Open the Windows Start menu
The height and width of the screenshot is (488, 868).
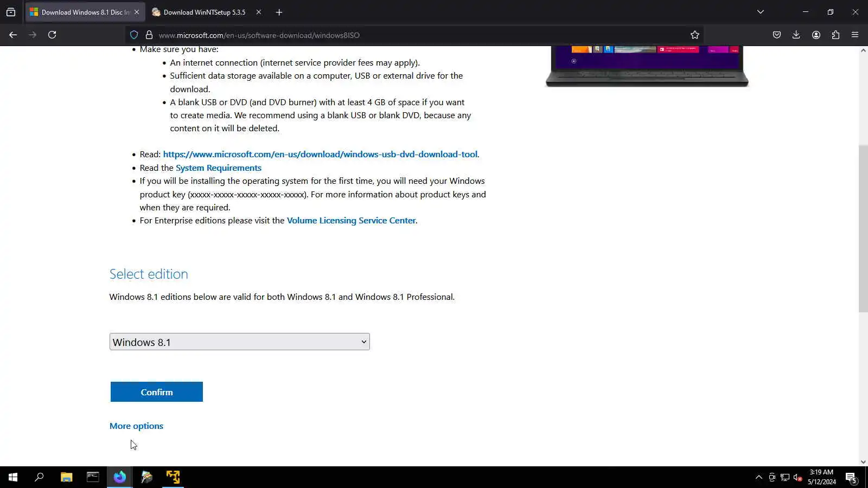[x=13, y=477]
